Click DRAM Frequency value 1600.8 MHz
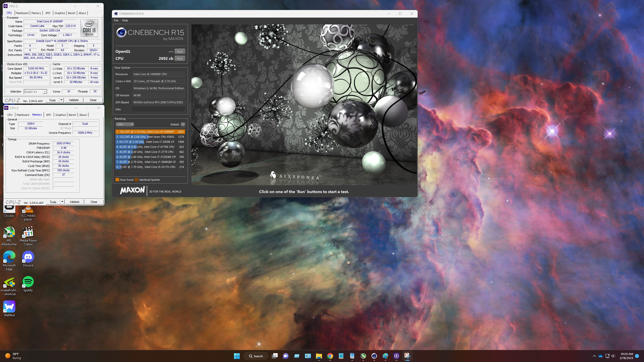Viewport: 644px width, 362px height. pyautogui.click(x=63, y=143)
